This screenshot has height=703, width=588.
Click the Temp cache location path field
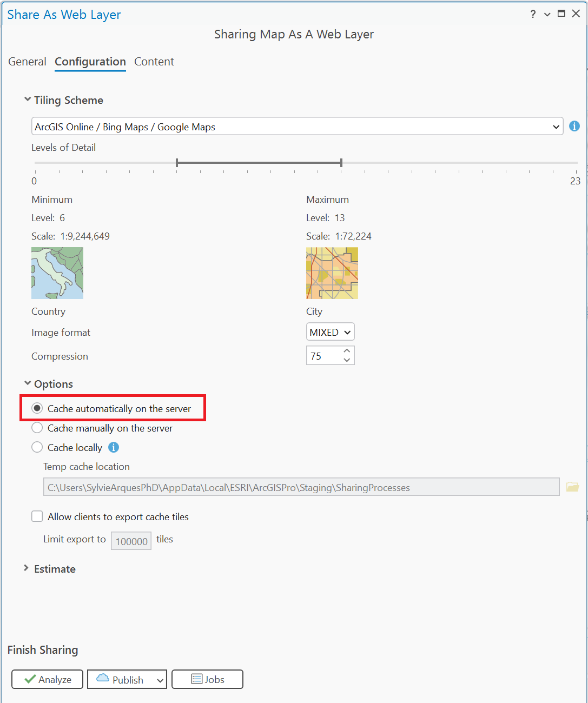[x=301, y=487]
